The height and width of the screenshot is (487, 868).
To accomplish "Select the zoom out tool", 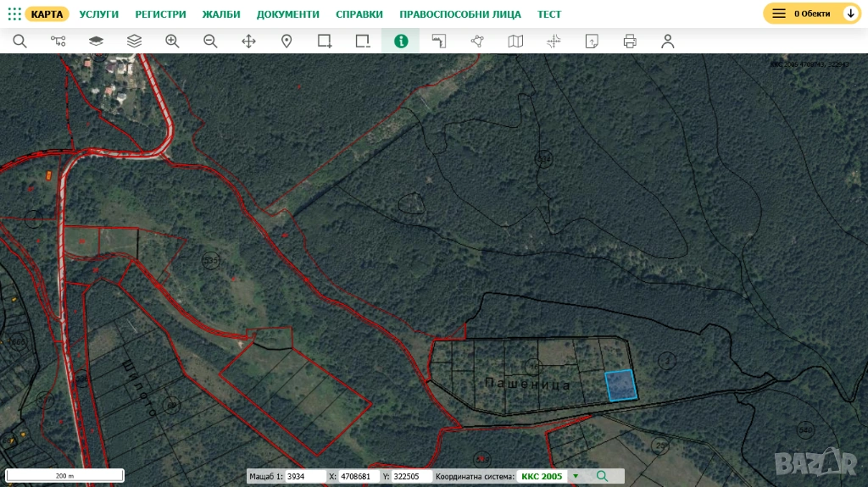I will coord(210,41).
